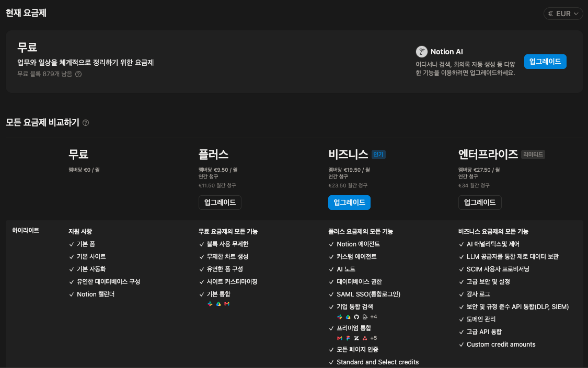
Task: Click the 리미티드 badge next to 엔터프라이즈
Action: [533, 154]
